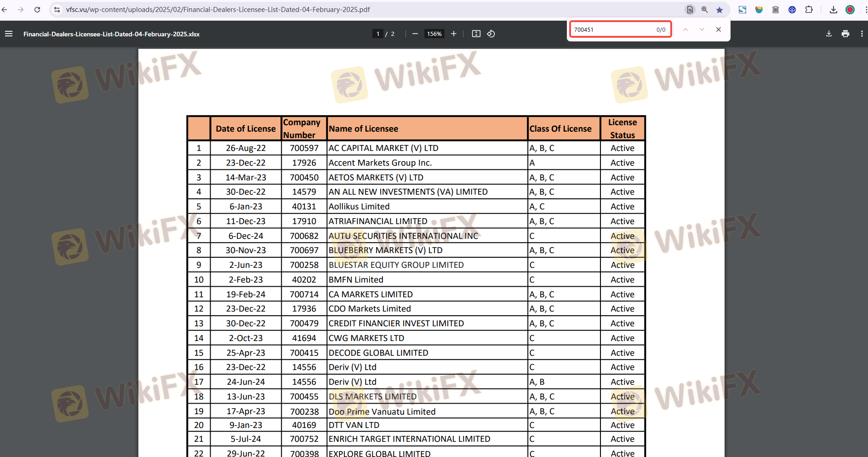
Task: Zoom out the PDF with minus button
Action: pos(415,34)
